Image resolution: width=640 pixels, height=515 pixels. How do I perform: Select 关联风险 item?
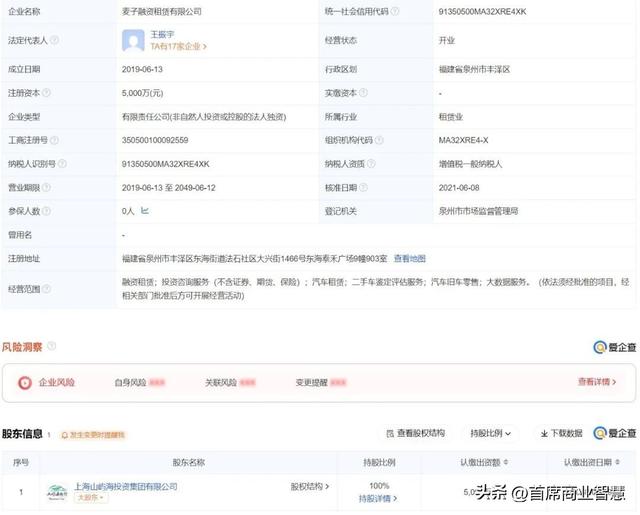(x=230, y=382)
